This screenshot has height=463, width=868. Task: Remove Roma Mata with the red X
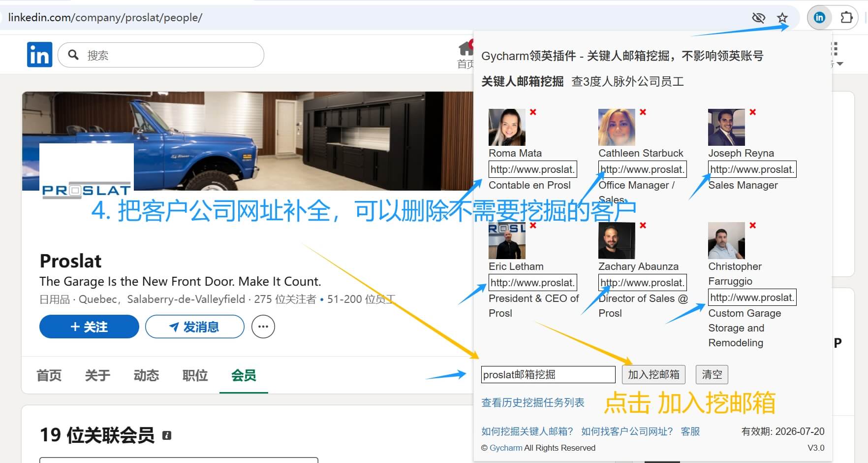[533, 112]
